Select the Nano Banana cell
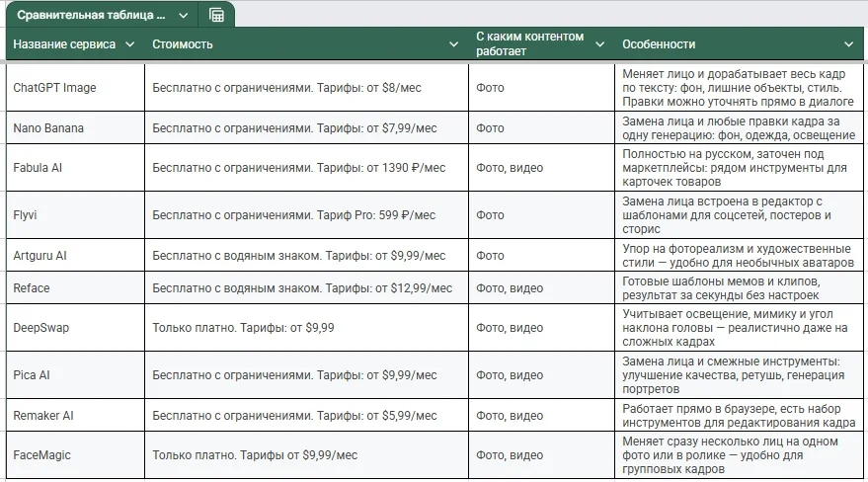The height and width of the screenshot is (482, 868). pos(75,127)
